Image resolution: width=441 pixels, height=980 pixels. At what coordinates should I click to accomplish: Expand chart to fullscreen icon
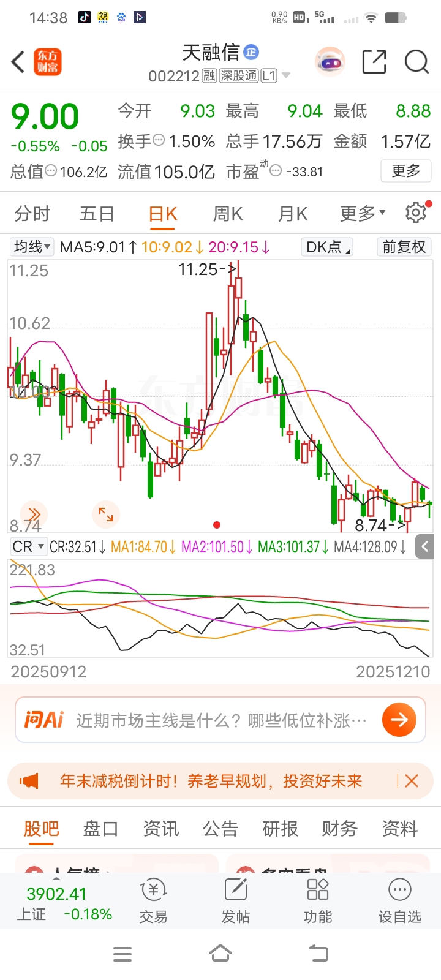tap(106, 514)
